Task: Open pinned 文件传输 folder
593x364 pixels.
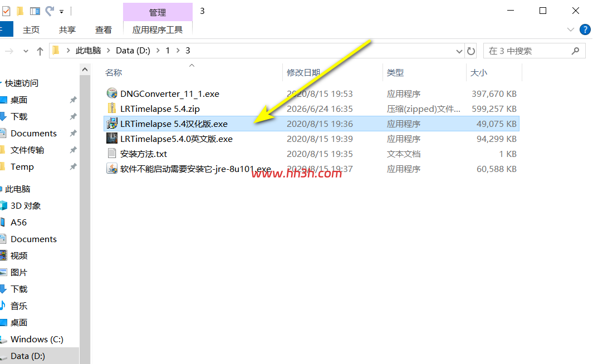Action: tap(27, 150)
